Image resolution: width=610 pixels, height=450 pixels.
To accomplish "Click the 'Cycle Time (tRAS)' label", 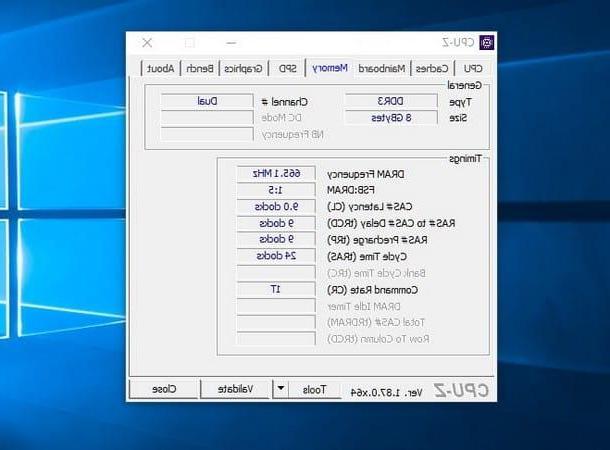I will pyautogui.click(x=367, y=257).
